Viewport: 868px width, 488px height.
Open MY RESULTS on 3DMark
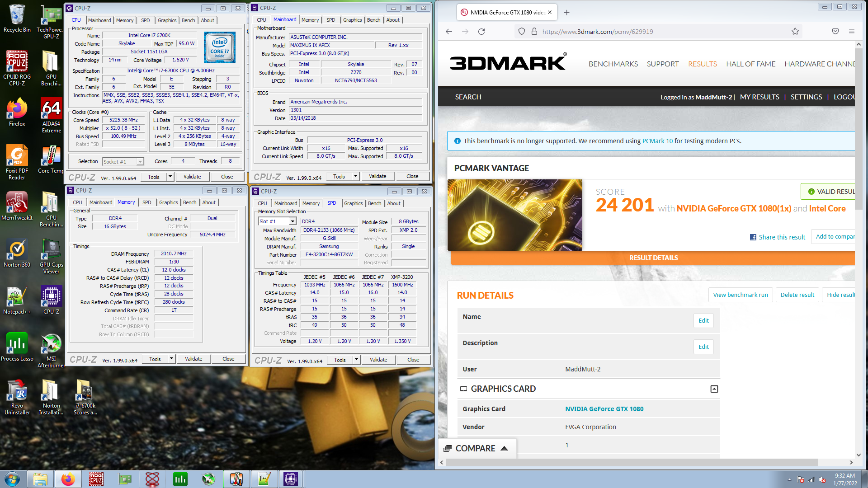(759, 97)
